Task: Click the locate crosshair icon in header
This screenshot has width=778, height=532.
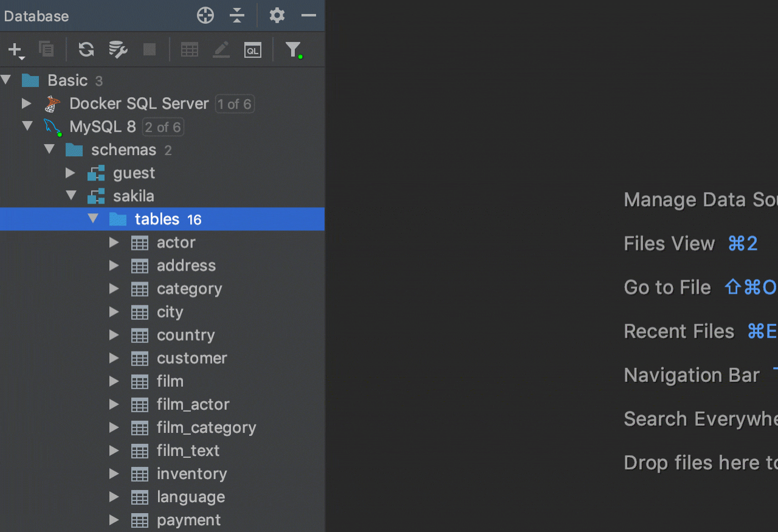Action: pos(205,16)
